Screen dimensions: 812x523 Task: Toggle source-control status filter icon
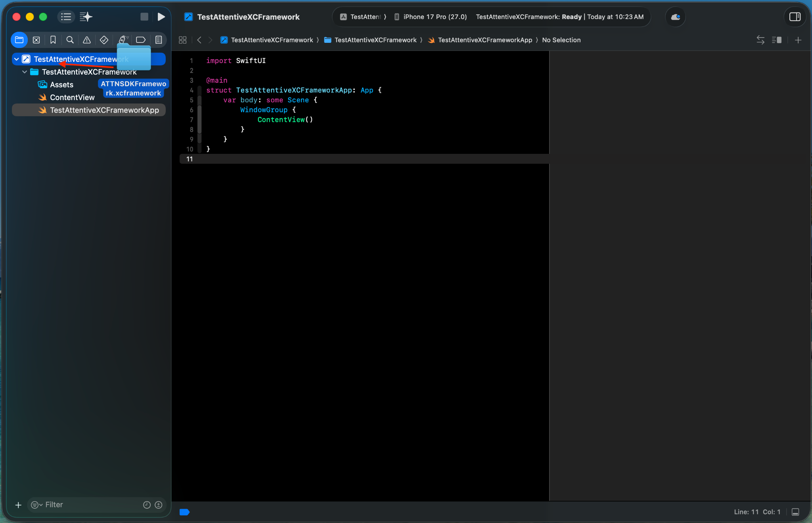tap(159, 505)
